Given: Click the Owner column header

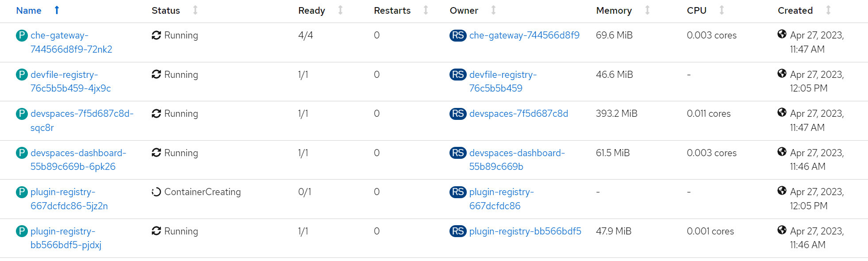Looking at the screenshot, I should (x=464, y=11).
